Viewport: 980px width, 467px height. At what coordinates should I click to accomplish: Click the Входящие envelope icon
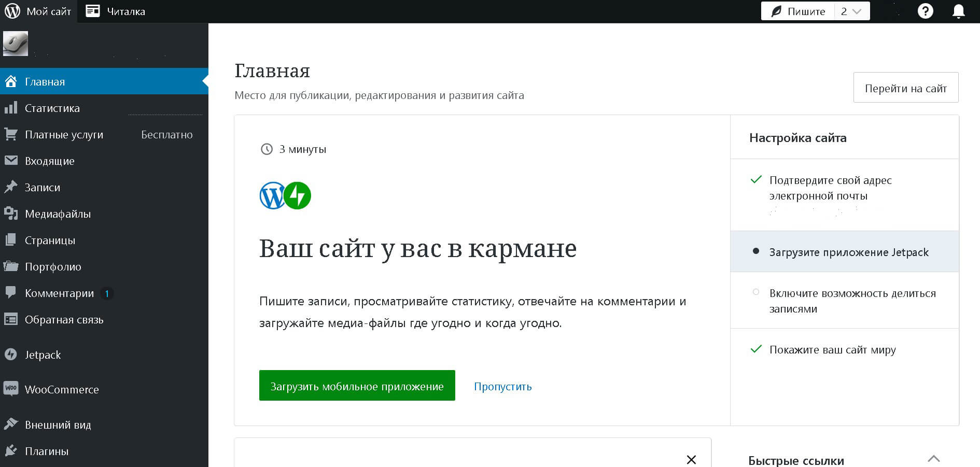[x=11, y=161]
